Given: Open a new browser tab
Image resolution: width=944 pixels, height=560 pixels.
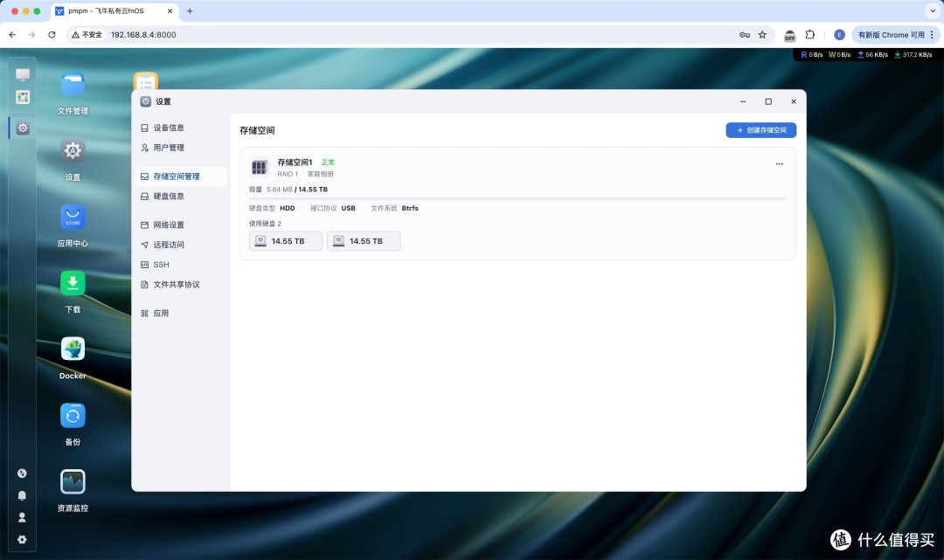Looking at the screenshot, I should [190, 10].
